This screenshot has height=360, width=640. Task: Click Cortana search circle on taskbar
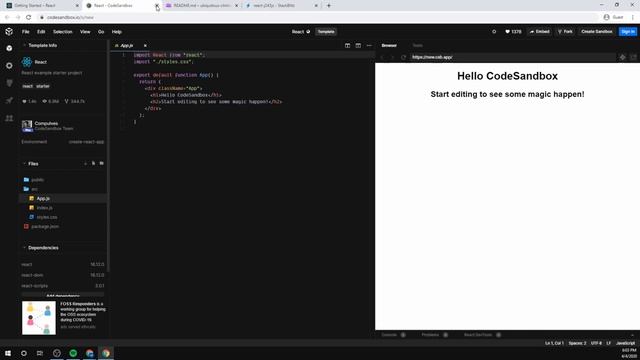point(24,353)
